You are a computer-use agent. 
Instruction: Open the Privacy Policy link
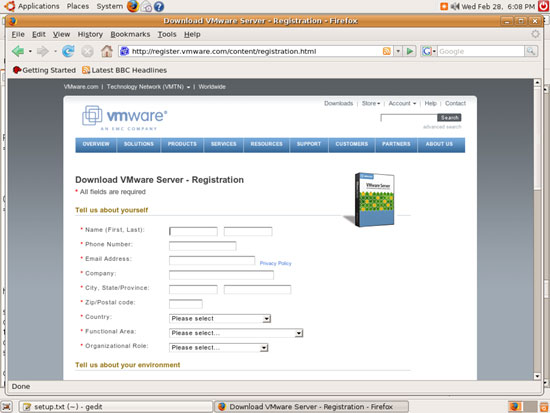pyautogui.click(x=275, y=263)
